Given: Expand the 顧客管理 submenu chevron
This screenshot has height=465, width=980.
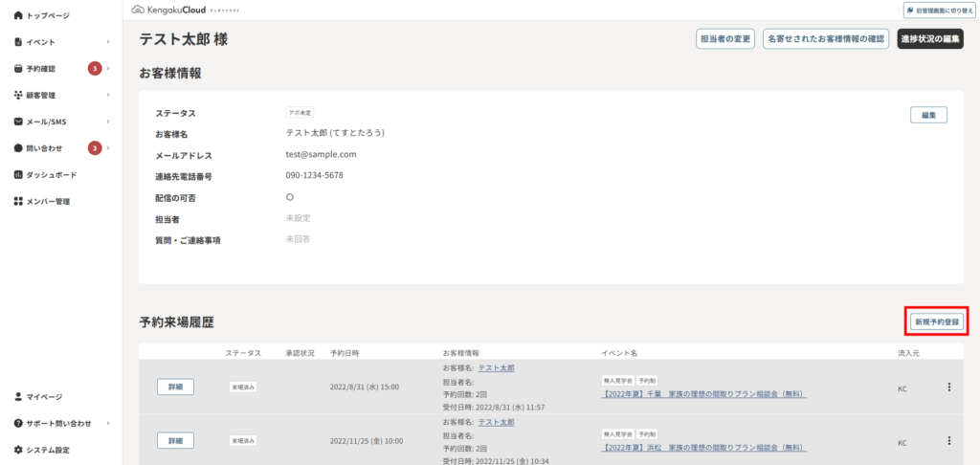Looking at the screenshot, I should pos(108,96).
